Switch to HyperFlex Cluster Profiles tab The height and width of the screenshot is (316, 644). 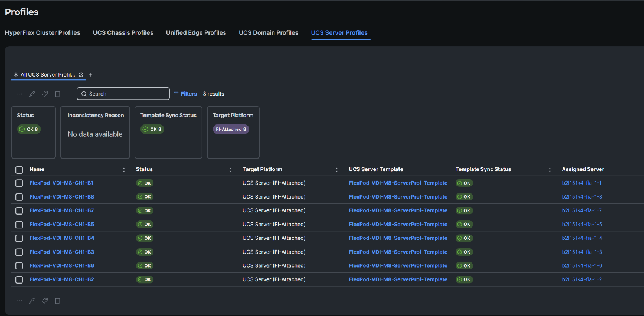pyautogui.click(x=43, y=33)
